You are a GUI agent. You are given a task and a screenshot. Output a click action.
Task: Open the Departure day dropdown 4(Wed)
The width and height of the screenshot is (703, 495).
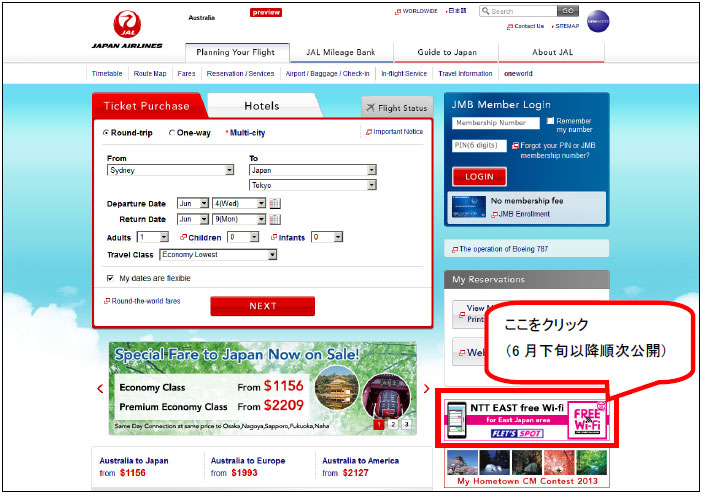(239, 204)
